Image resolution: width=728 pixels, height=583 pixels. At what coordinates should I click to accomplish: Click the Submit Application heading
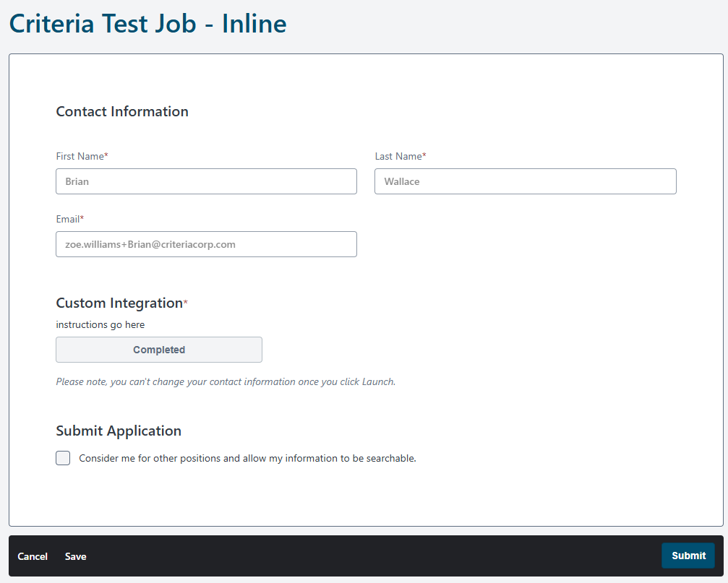click(119, 431)
